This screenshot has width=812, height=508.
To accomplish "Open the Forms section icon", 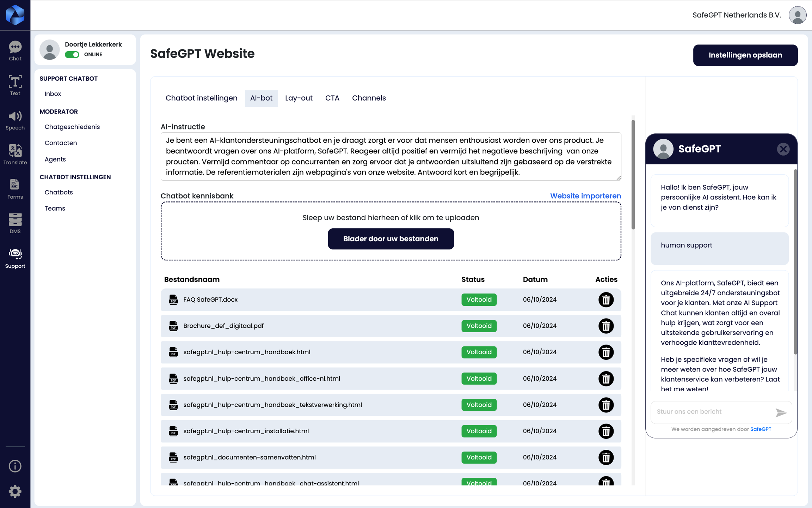I will 15,189.
